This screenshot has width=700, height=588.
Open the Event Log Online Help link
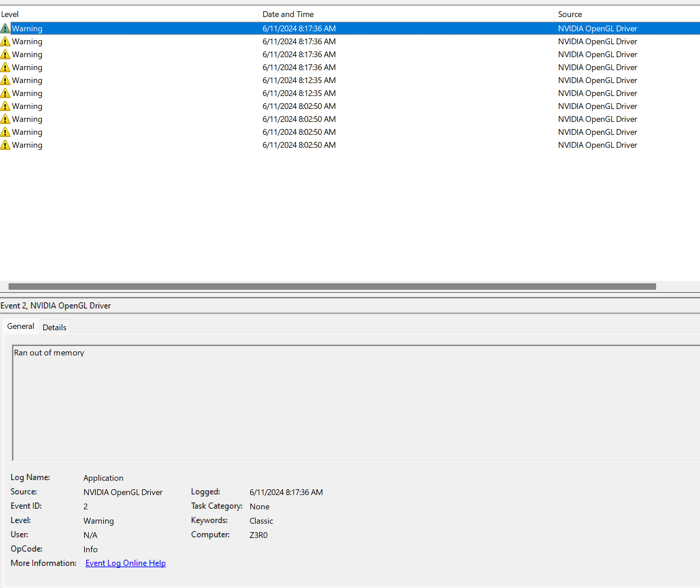(126, 563)
